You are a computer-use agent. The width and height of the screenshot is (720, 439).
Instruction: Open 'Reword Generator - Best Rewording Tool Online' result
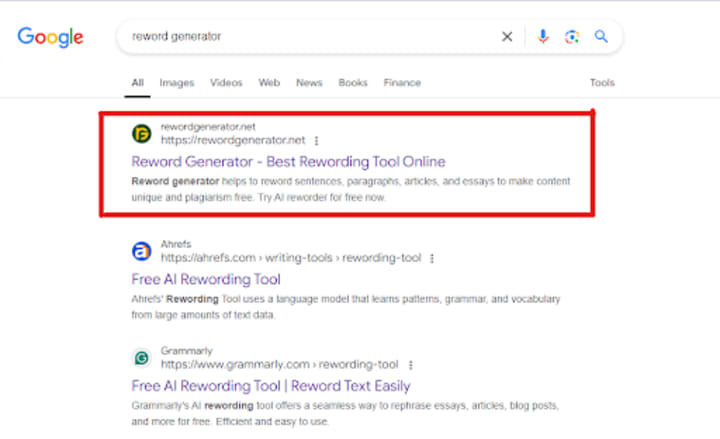click(288, 162)
